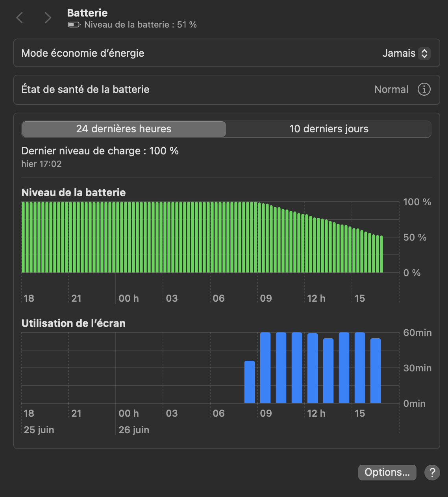Click the last blue screen usage bar
Viewport: 448px width, 497px height.
376,370
